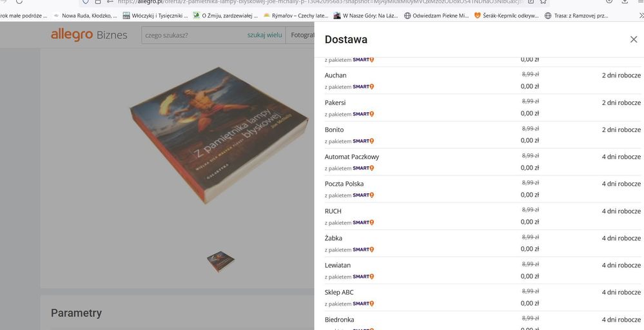Image resolution: width=644 pixels, height=330 pixels.
Task: Select the small book thumbnail below the image
Action: click(220, 262)
